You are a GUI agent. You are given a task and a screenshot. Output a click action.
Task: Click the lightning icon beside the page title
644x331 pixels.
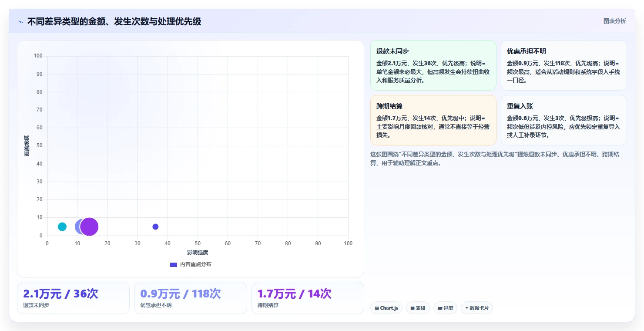coord(21,21)
